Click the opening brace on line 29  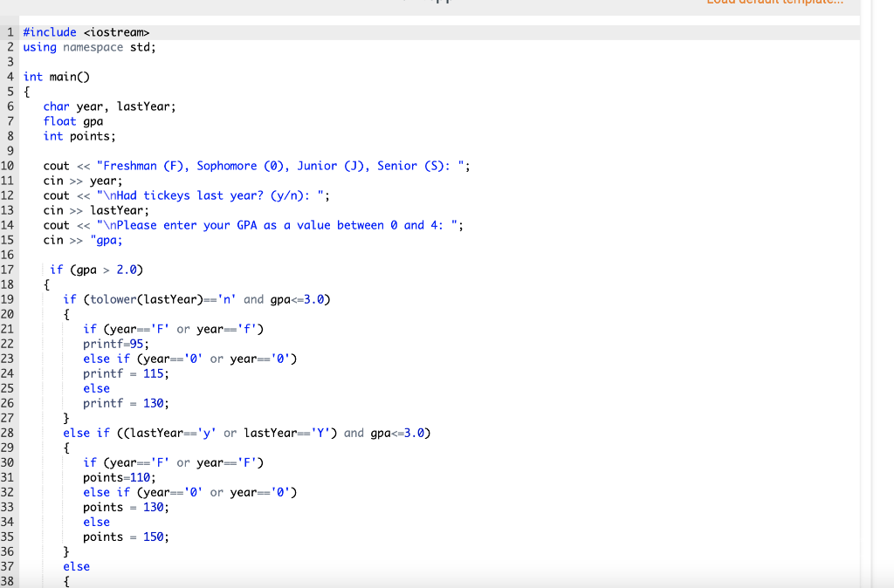(66, 448)
